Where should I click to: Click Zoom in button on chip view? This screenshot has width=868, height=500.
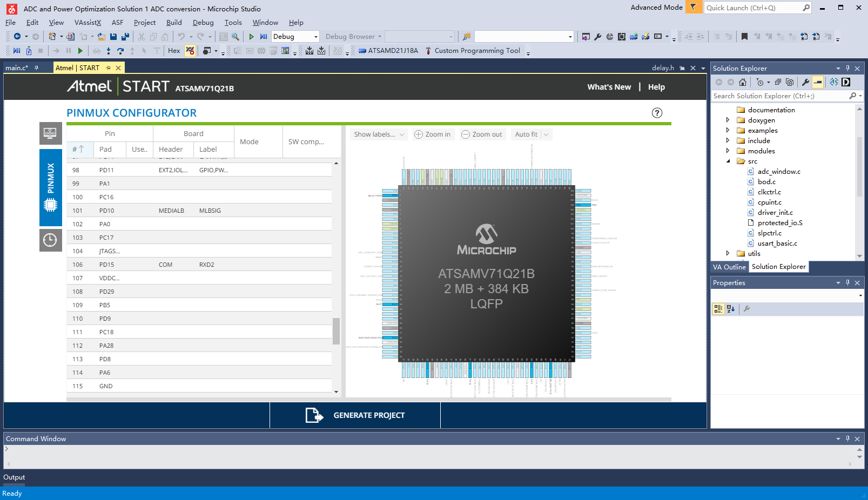(x=432, y=134)
